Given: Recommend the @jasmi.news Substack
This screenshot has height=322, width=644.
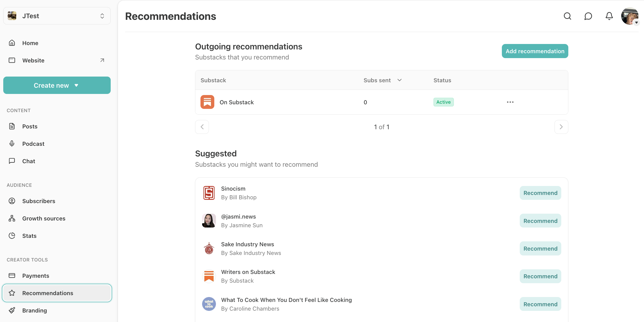Looking at the screenshot, I should [540, 221].
